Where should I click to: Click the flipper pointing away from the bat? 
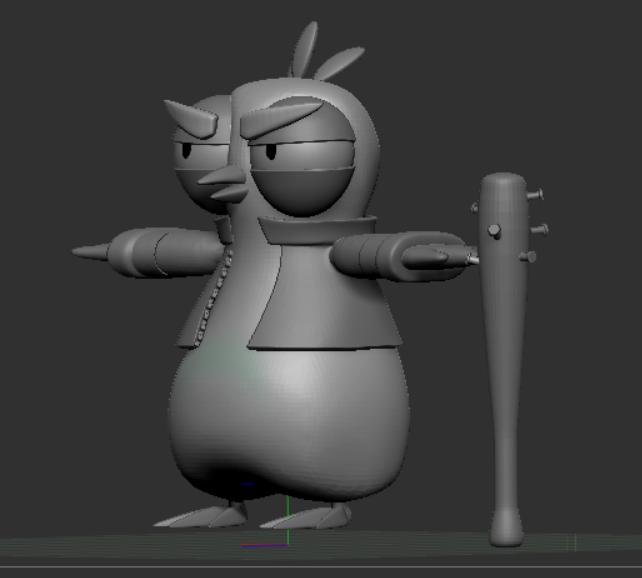tap(147, 252)
